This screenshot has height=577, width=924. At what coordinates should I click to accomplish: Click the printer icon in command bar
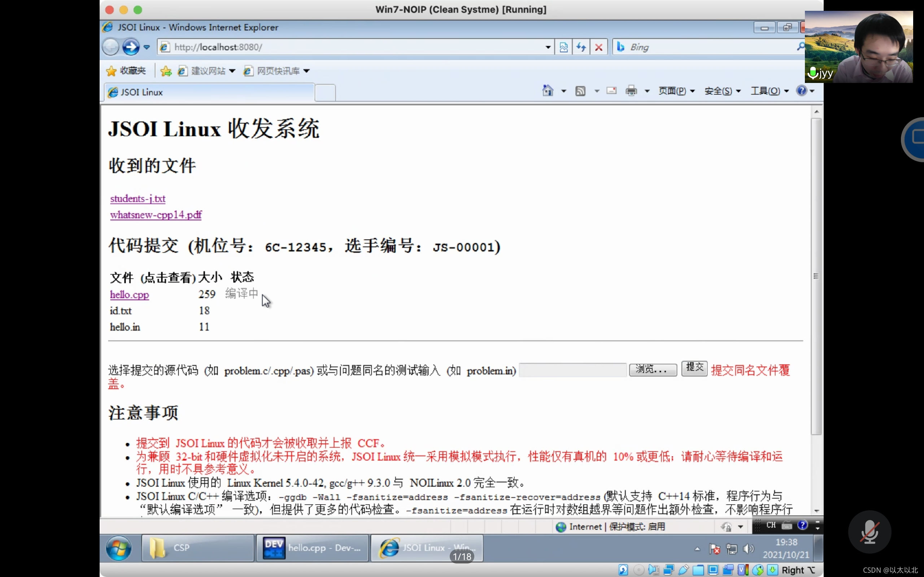[631, 91]
